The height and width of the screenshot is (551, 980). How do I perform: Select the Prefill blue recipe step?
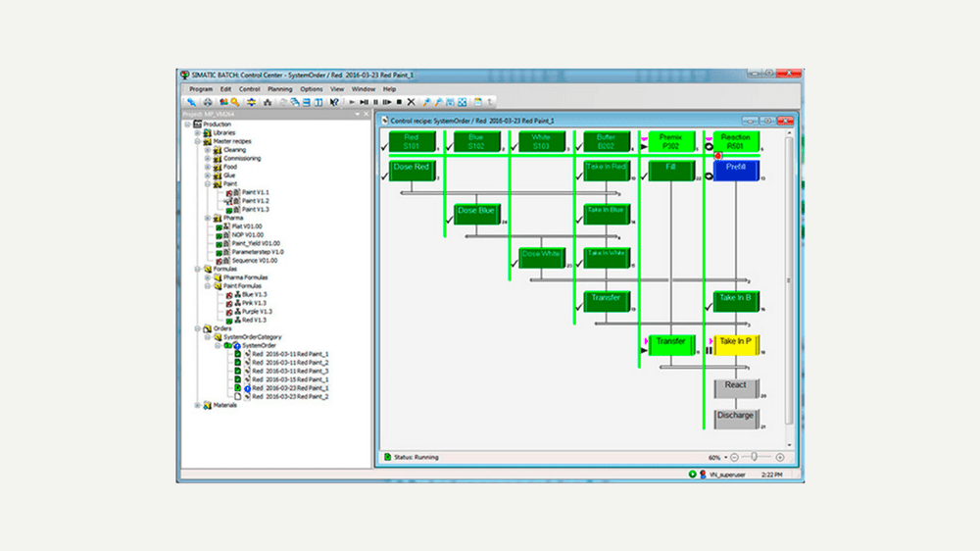click(x=736, y=171)
